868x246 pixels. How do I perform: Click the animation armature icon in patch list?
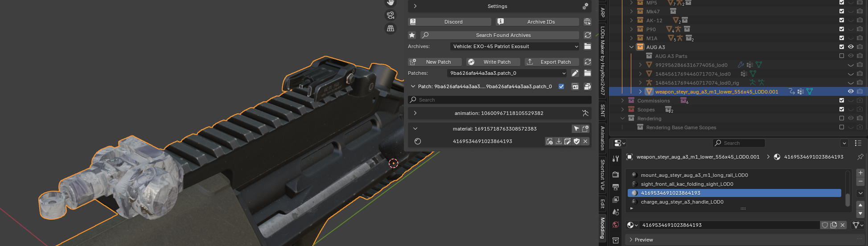click(x=585, y=113)
